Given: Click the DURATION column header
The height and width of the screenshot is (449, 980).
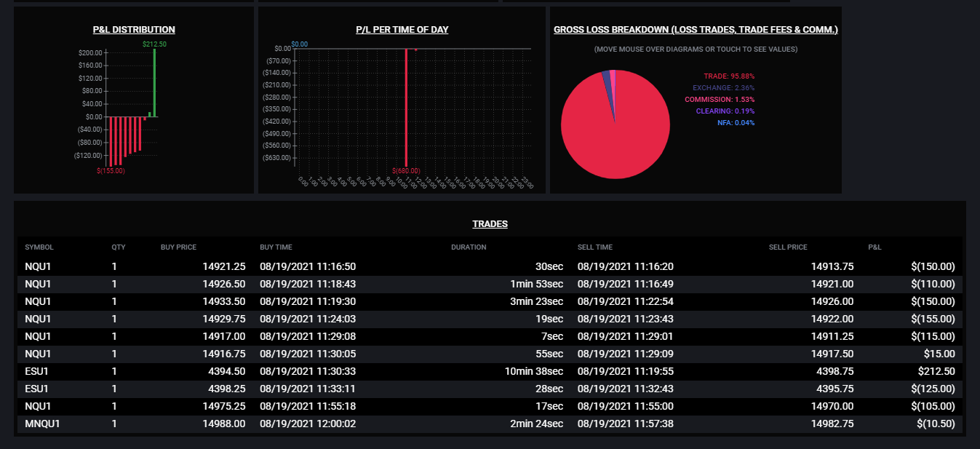Looking at the screenshot, I should [469, 247].
